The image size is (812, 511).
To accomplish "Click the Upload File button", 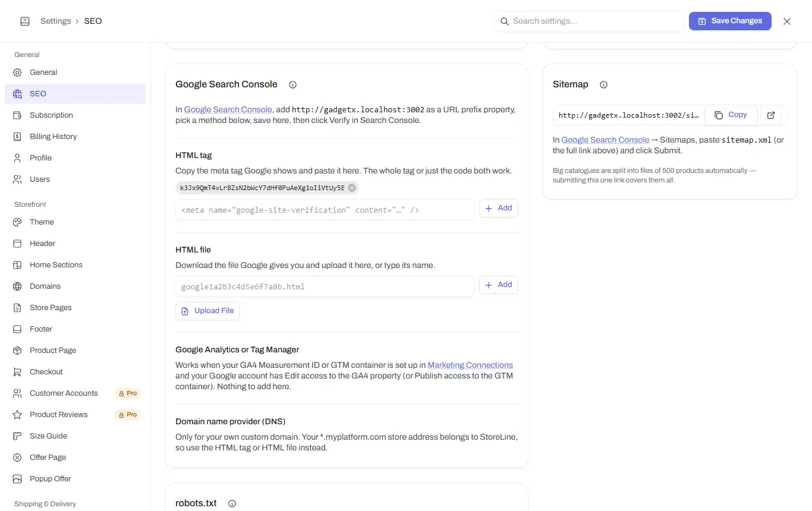I will (x=207, y=311).
